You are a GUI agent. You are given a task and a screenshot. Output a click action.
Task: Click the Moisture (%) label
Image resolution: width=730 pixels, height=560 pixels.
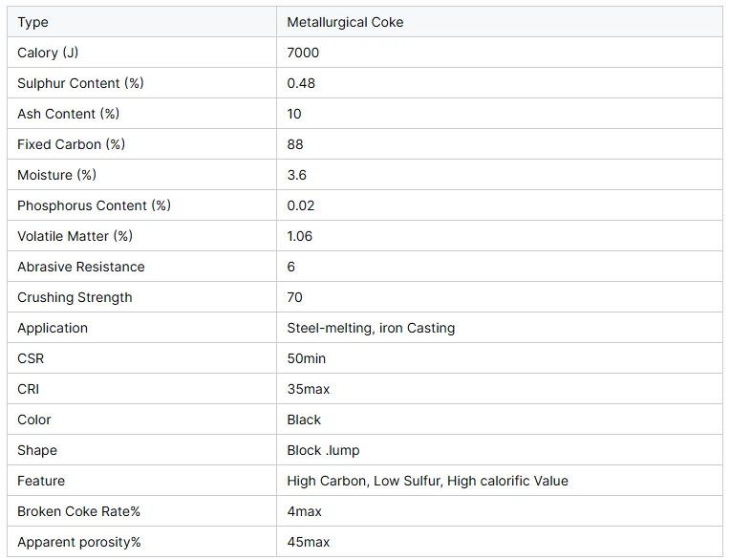(x=56, y=175)
